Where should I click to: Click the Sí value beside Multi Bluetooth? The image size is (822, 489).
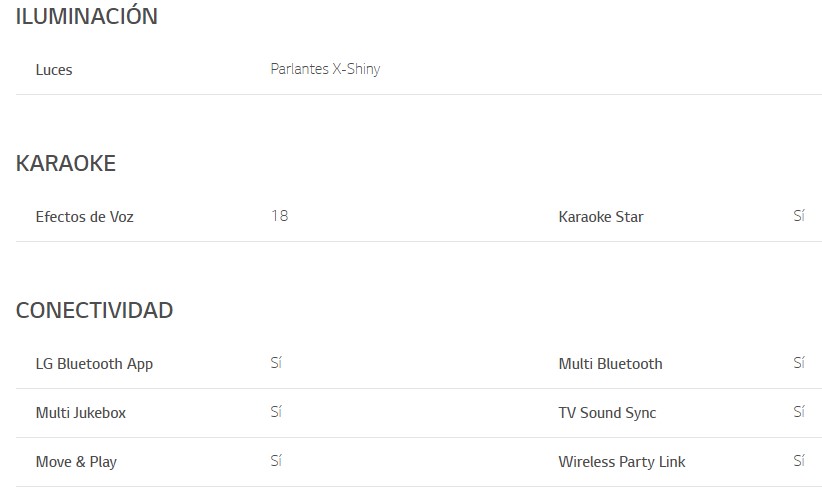point(799,363)
